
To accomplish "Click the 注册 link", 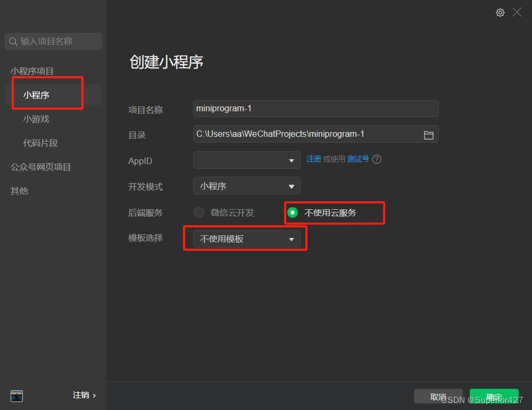I will click(313, 159).
